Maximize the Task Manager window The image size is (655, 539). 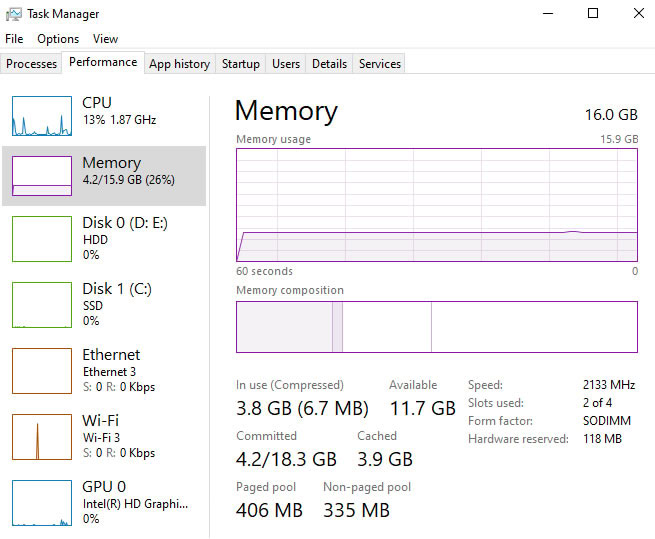click(593, 13)
